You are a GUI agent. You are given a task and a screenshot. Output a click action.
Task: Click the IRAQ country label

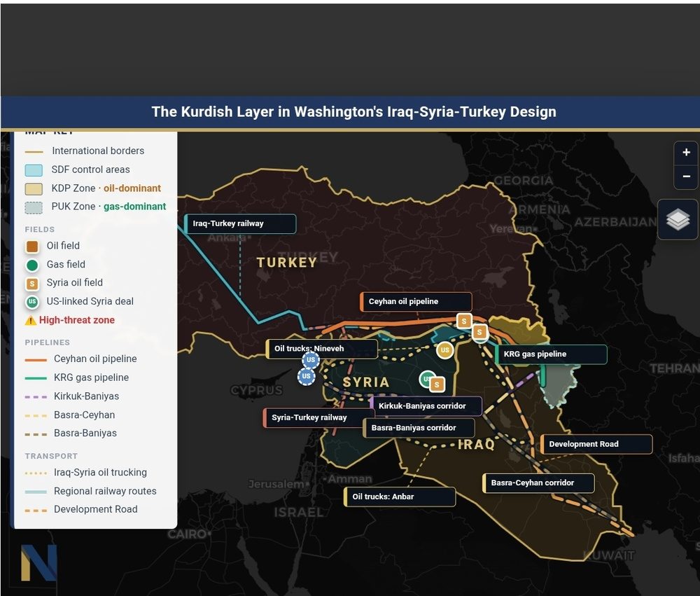pyautogui.click(x=477, y=445)
